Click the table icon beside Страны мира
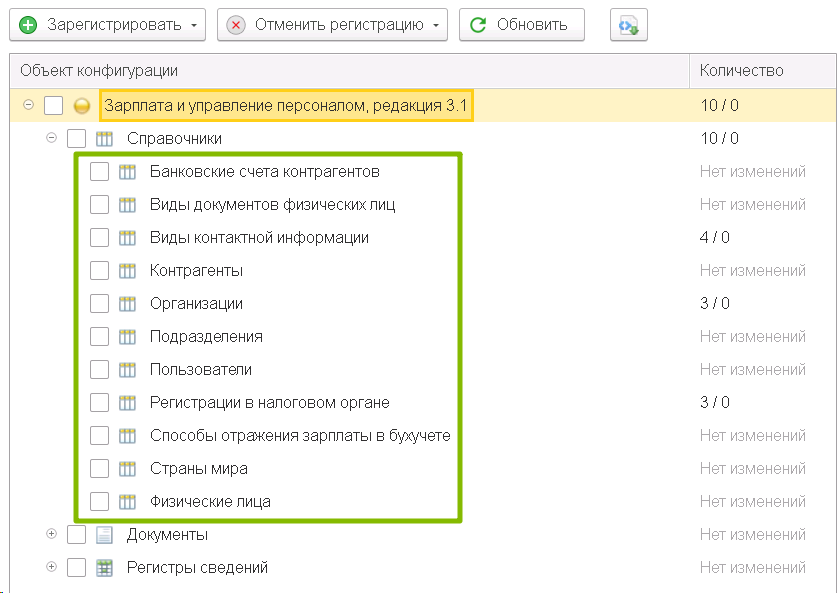Image resolution: width=837 pixels, height=593 pixels. pos(127,469)
